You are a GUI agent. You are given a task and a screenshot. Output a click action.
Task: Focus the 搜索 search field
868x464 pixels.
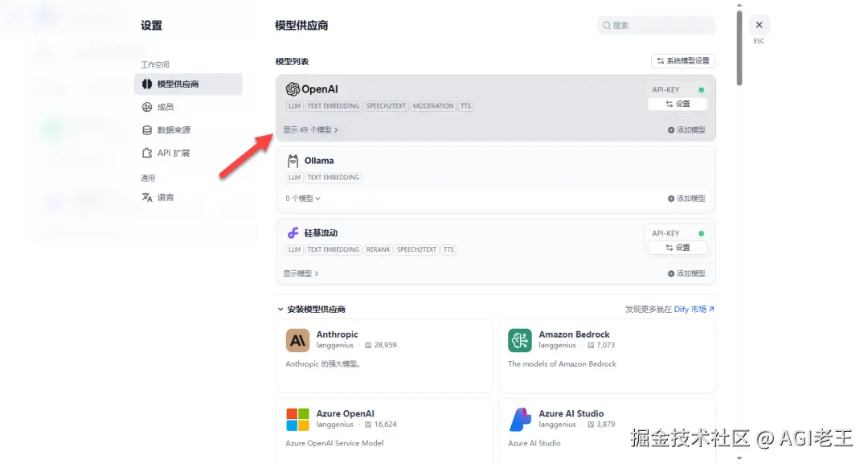pos(657,26)
